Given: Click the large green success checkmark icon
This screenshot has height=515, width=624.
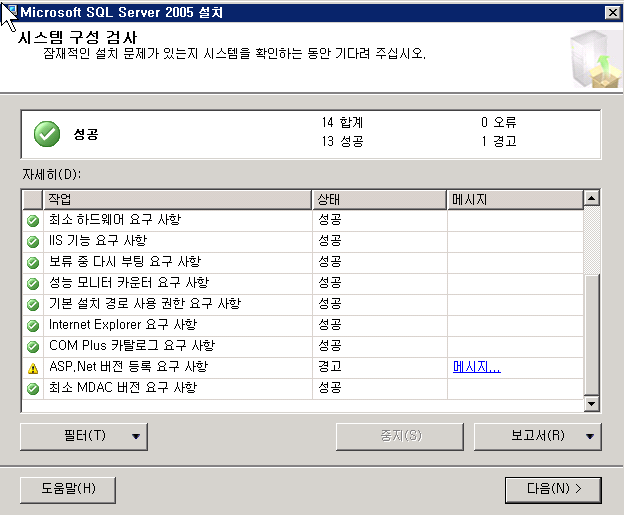Looking at the screenshot, I should tap(47, 134).
